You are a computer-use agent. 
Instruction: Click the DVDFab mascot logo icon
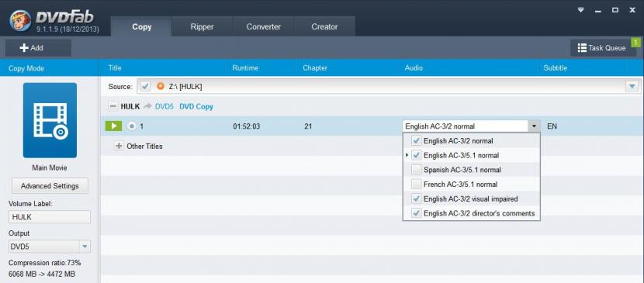pyautogui.click(x=19, y=20)
